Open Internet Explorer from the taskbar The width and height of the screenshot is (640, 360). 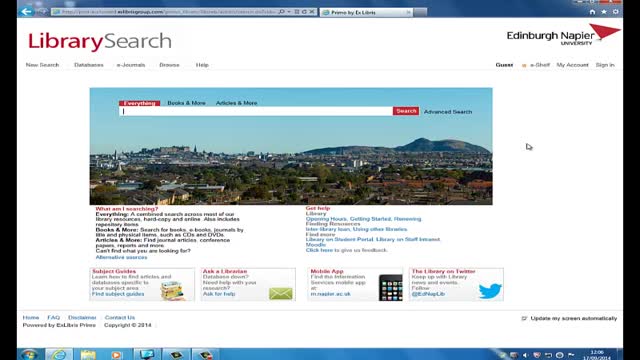pos(59,354)
